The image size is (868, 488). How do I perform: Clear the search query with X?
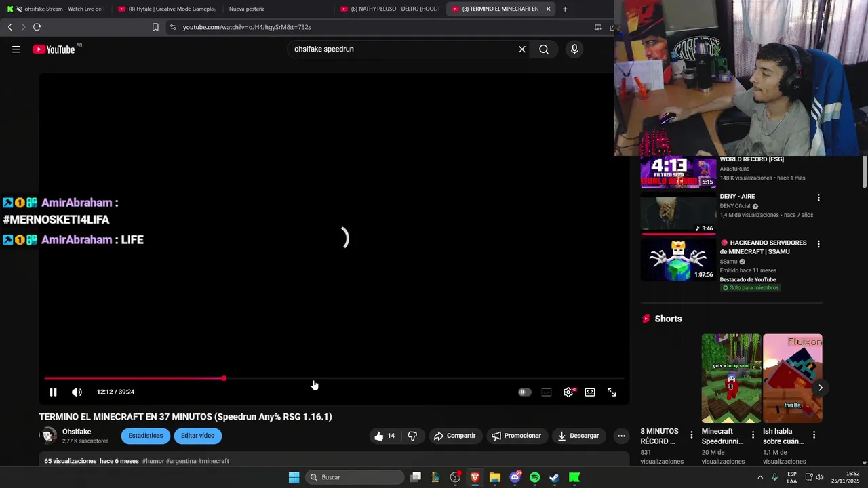click(522, 49)
